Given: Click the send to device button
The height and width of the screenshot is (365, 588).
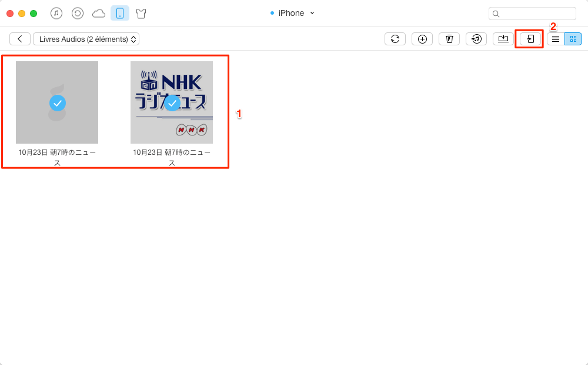Looking at the screenshot, I should coord(530,39).
